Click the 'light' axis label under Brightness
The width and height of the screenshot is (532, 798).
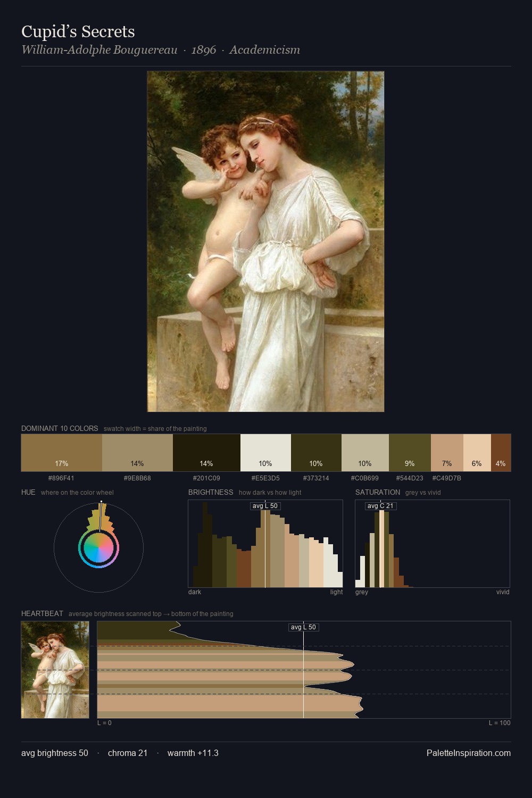(337, 592)
